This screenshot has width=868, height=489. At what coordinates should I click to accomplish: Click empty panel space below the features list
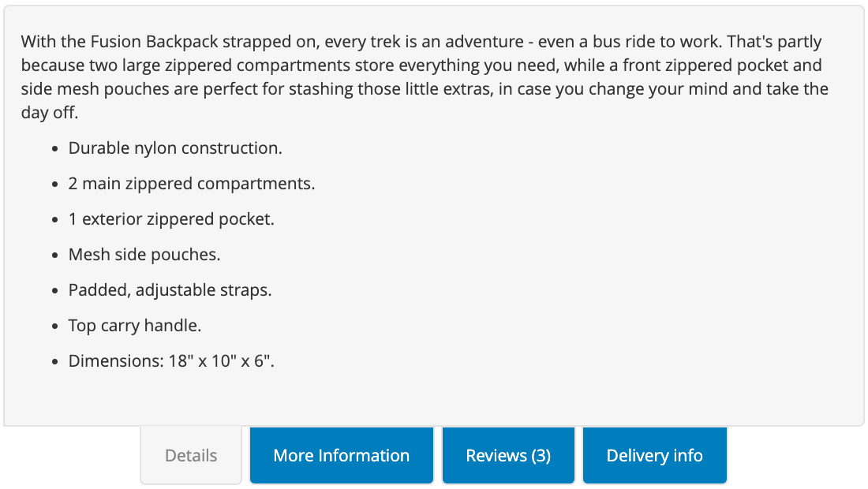coord(434,399)
